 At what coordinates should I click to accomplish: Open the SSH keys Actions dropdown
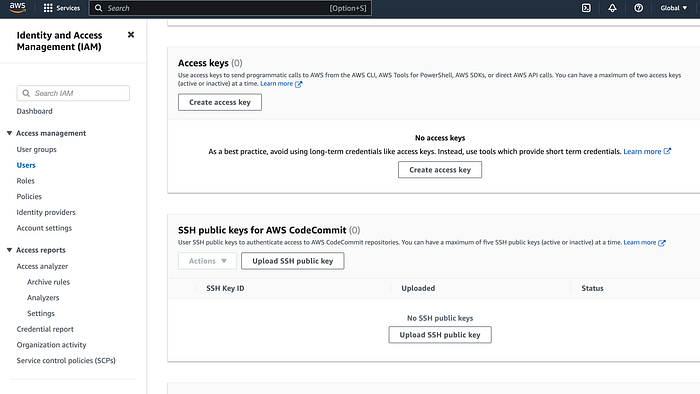click(208, 261)
